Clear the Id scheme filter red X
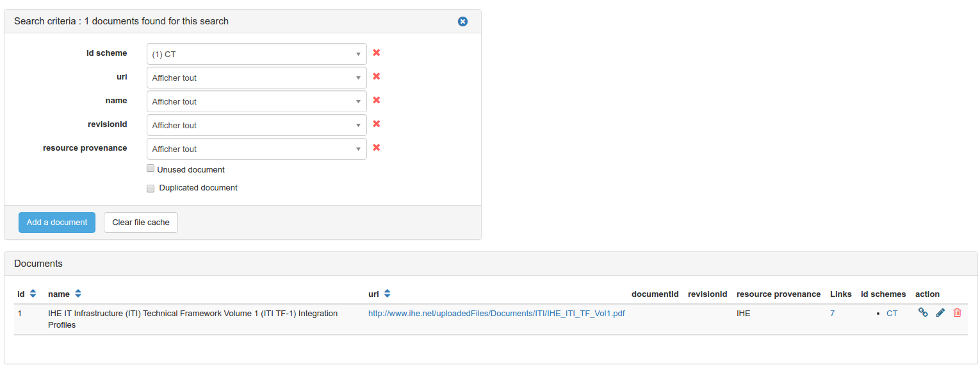 tap(377, 53)
